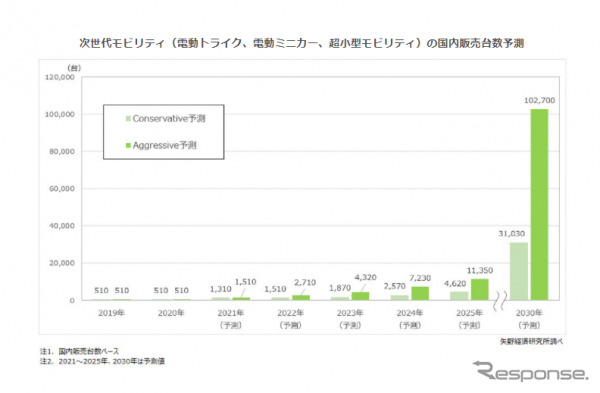Select the 'Aggressive予測' legend label
The width and height of the screenshot is (600, 393).
pyautogui.click(x=165, y=145)
